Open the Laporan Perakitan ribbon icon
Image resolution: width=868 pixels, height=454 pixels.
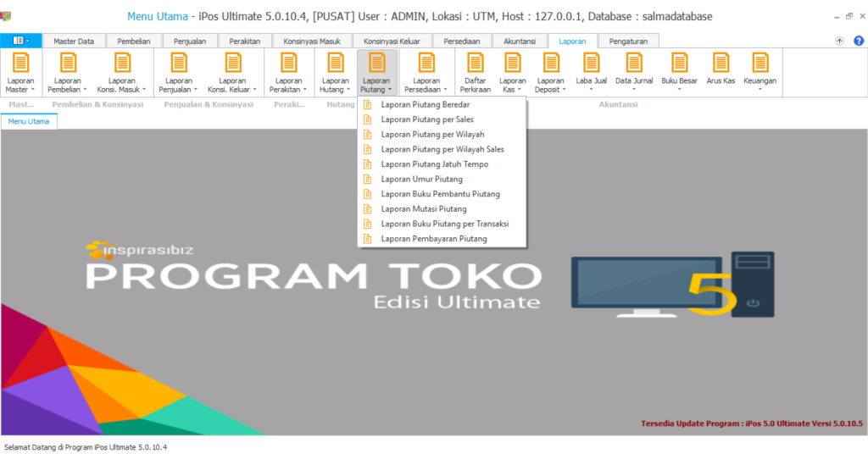click(288, 73)
